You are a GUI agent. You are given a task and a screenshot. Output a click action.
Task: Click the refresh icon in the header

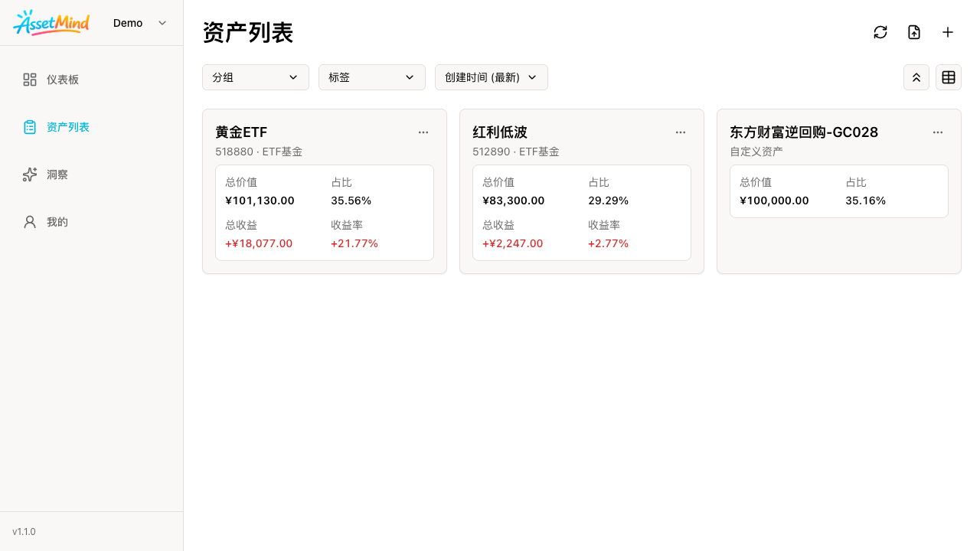[880, 32]
